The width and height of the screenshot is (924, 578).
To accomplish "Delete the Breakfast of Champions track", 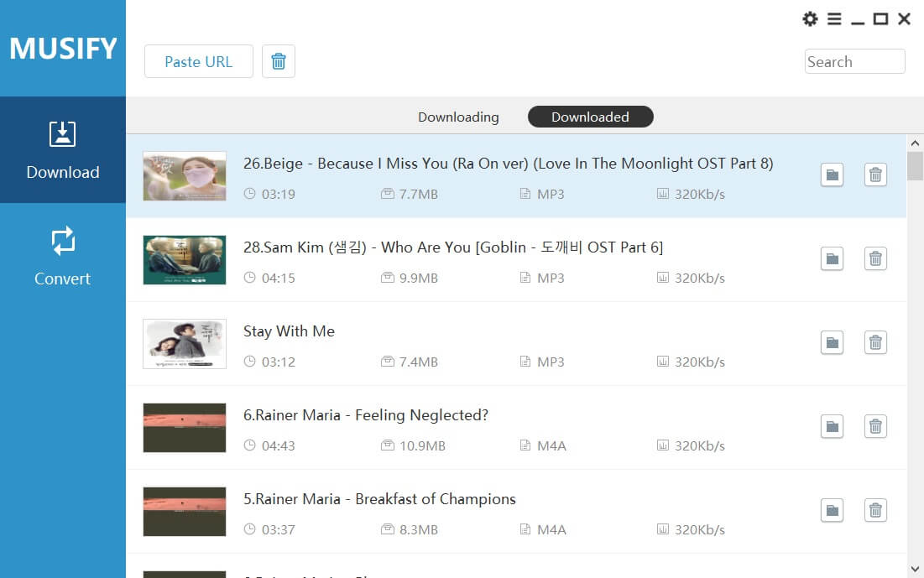I will (875, 510).
